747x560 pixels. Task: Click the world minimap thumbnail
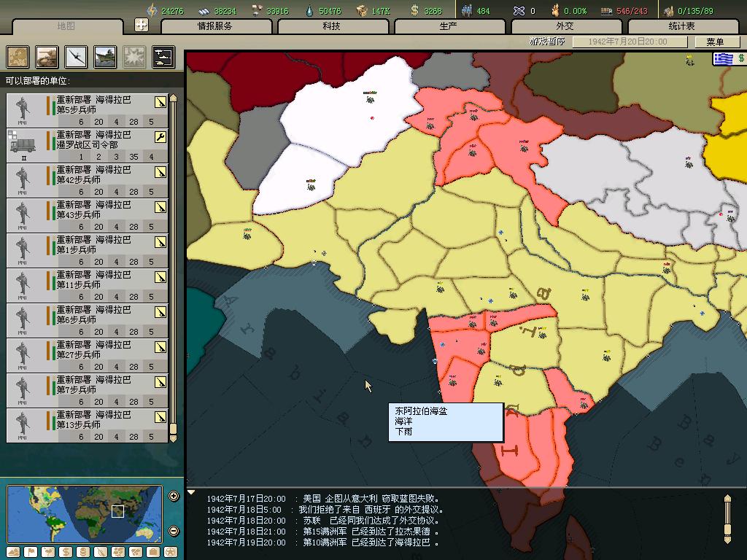[x=84, y=513]
